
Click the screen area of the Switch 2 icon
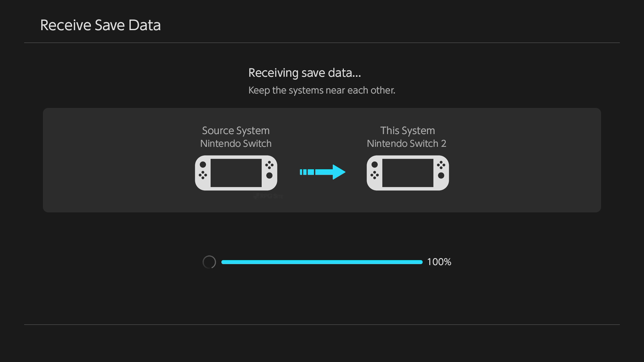(408, 173)
